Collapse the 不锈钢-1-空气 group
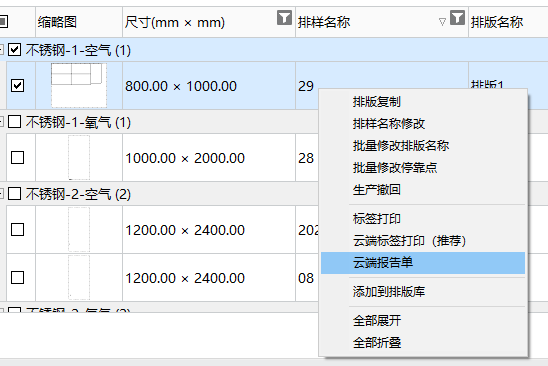Image resolution: width=548 pixels, height=366 pixels. (x=1, y=50)
